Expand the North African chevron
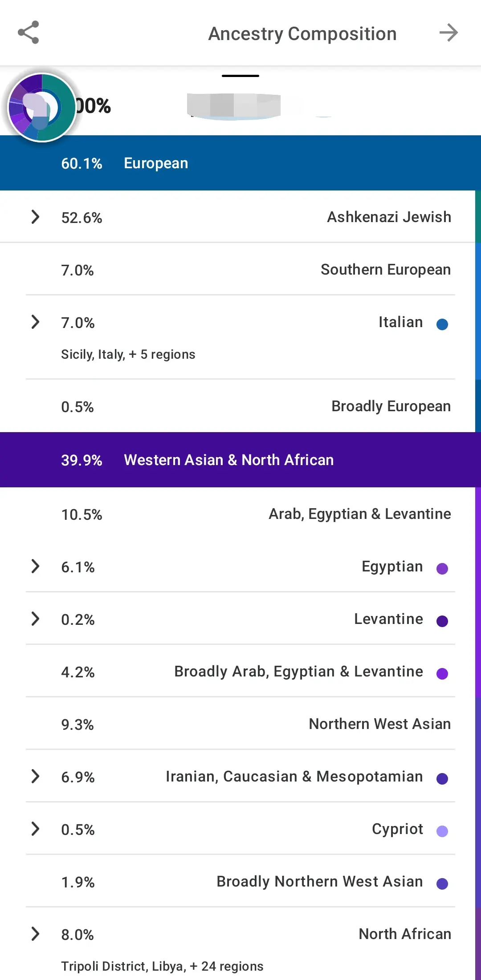The width and height of the screenshot is (481, 980). pos(35,934)
